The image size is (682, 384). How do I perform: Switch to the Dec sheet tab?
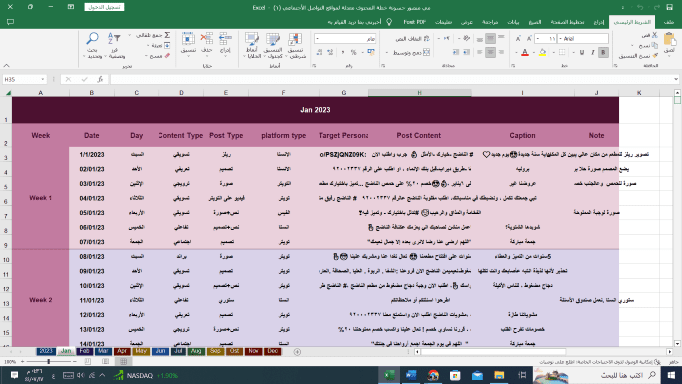[x=273, y=351]
